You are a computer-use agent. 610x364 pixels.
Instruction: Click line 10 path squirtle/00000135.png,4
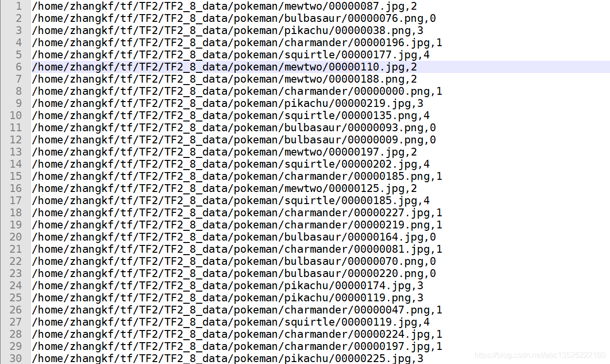(230, 116)
